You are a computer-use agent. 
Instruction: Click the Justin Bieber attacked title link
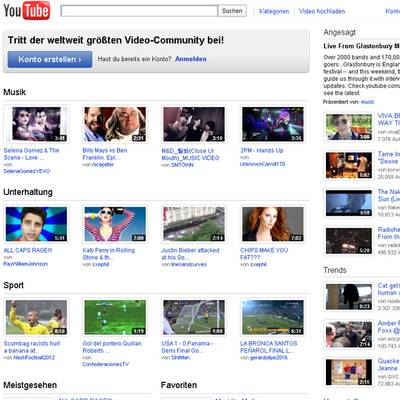(x=190, y=254)
